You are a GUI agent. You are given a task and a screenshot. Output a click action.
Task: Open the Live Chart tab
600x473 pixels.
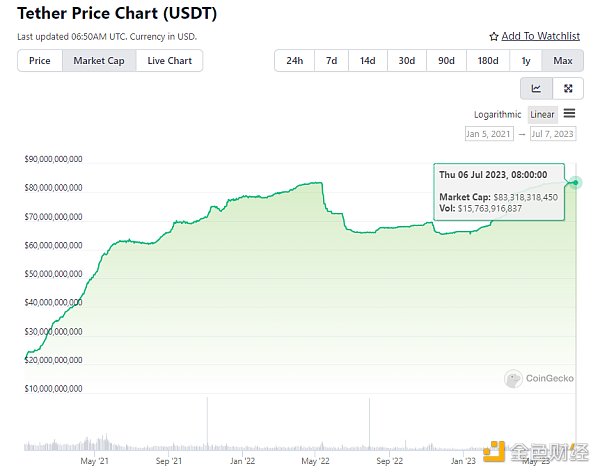click(170, 60)
